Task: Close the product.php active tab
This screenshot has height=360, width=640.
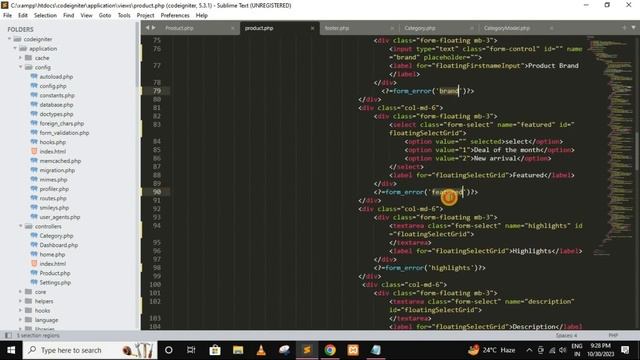Action: pyautogui.click(x=312, y=28)
